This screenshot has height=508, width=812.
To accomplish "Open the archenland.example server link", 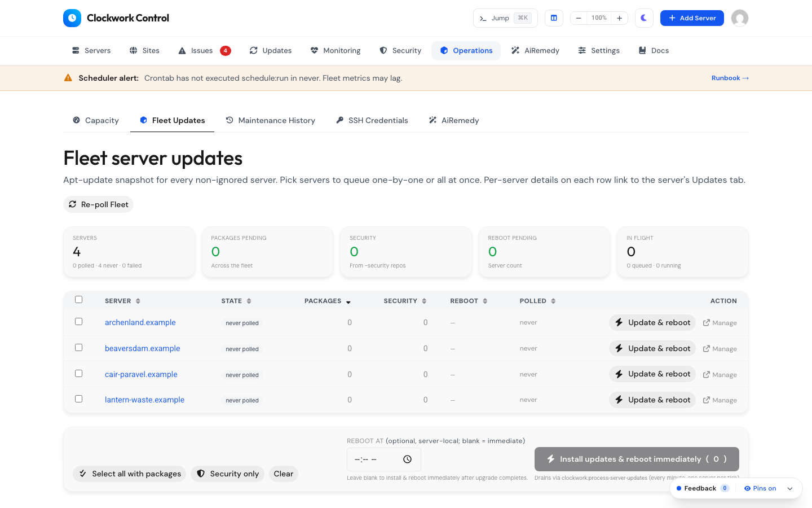I will click(x=140, y=322).
